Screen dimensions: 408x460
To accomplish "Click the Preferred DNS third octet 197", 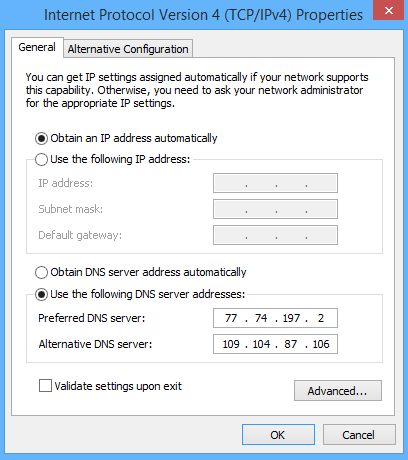I will (x=291, y=318).
